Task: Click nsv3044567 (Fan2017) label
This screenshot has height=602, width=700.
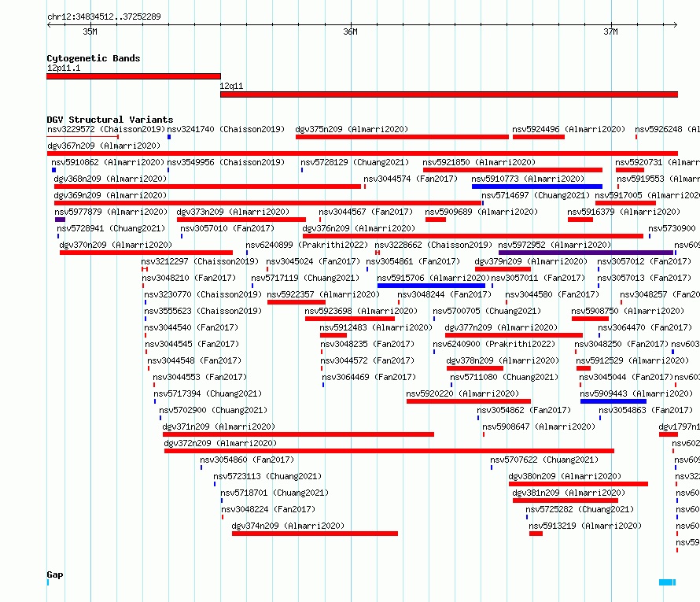Action: click(366, 212)
